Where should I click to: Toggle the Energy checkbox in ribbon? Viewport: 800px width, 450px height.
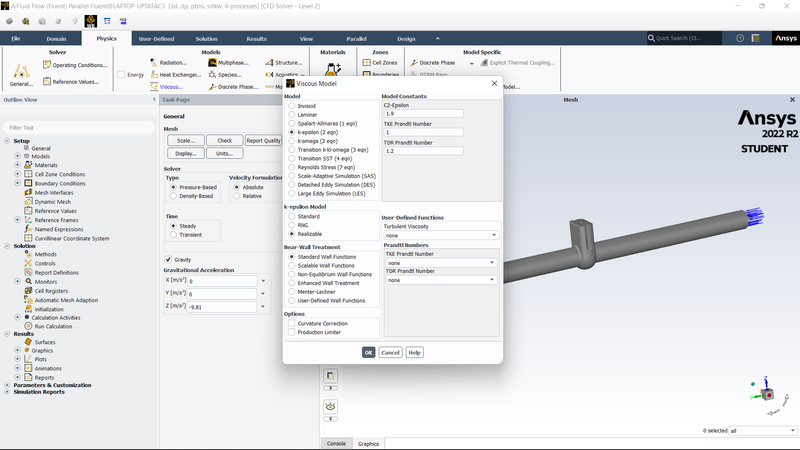tap(121, 74)
